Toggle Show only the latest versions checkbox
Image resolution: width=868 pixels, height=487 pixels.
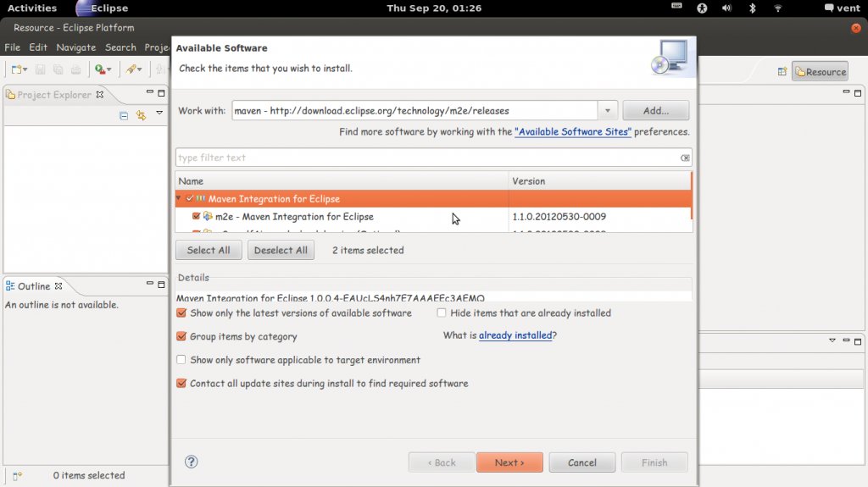(181, 313)
